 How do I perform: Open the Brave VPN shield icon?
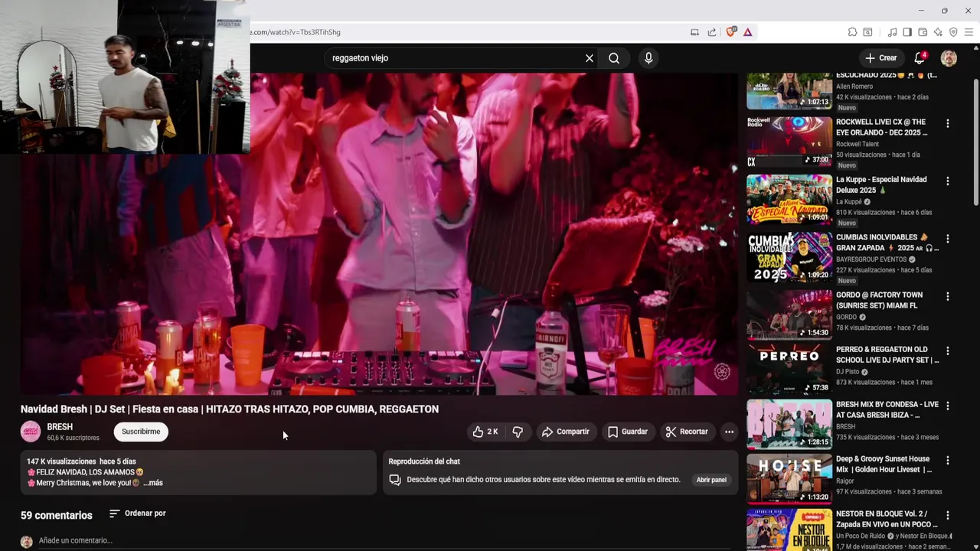[953, 32]
